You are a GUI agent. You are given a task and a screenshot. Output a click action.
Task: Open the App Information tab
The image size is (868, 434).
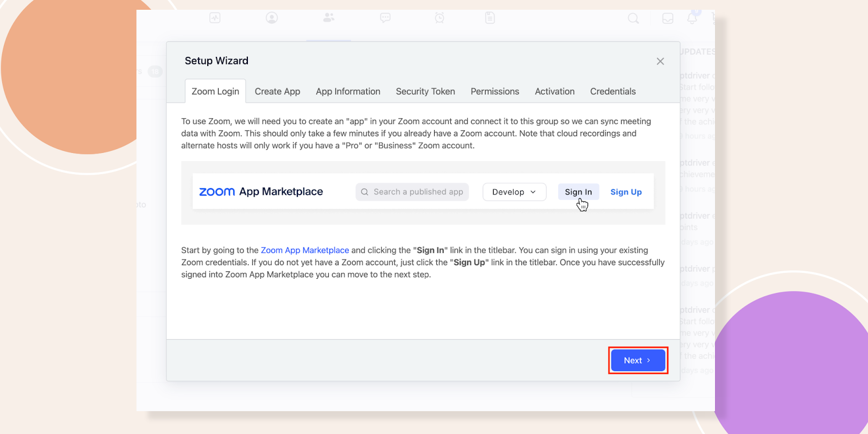point(348,91)
